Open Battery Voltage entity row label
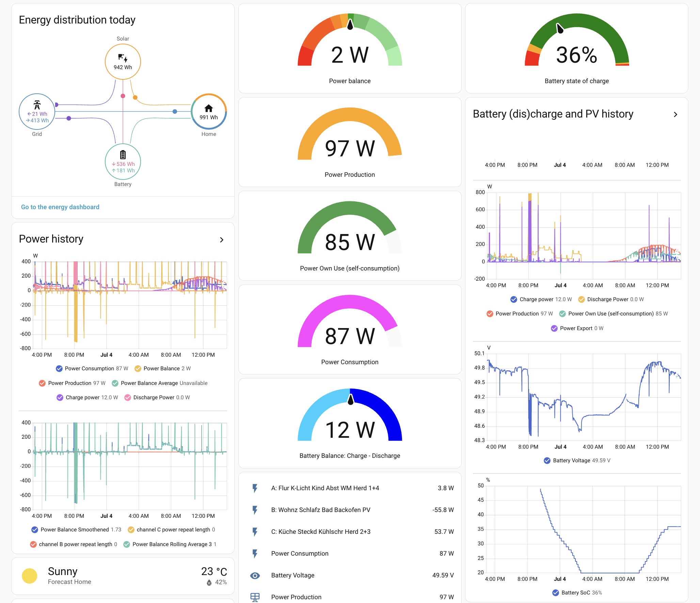Image resolution: width=700 pixels, height=603 pixels. (x=293, y=575)
